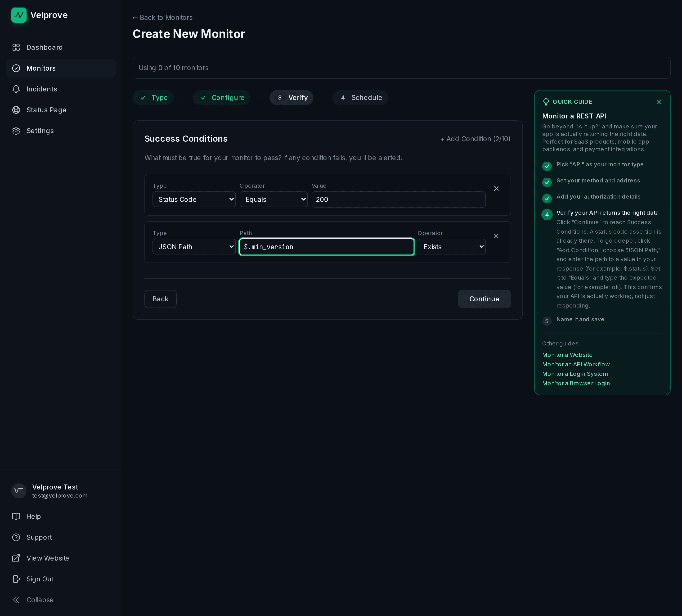Go to the Configure wizard step

222,98
